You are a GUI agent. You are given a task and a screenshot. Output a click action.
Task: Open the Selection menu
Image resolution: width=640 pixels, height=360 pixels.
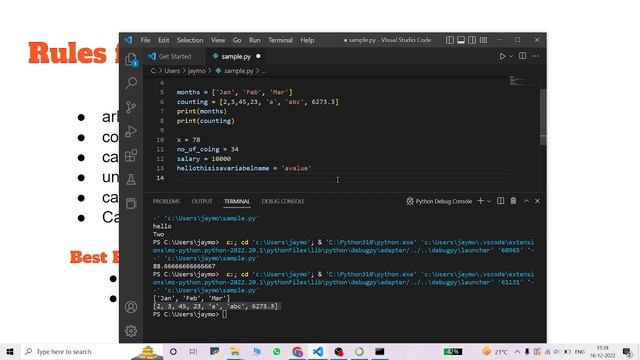(190, 40)
